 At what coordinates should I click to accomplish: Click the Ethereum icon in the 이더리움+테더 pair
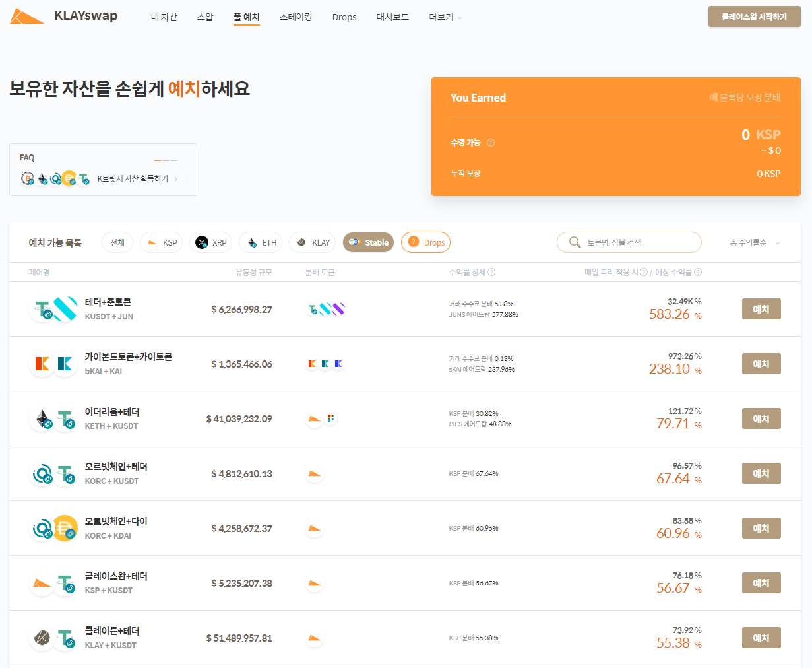[42, 418]
